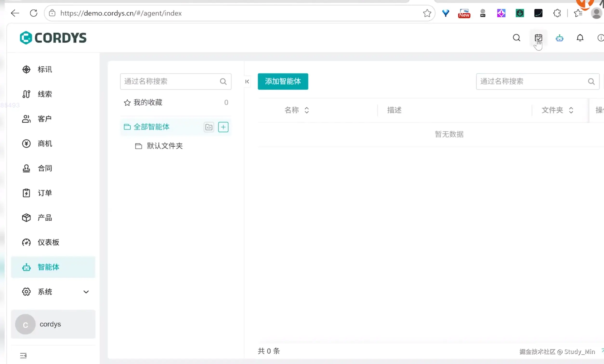Click the browser profile avatar
Screen dimensions: 604x364
coord(596,13)
